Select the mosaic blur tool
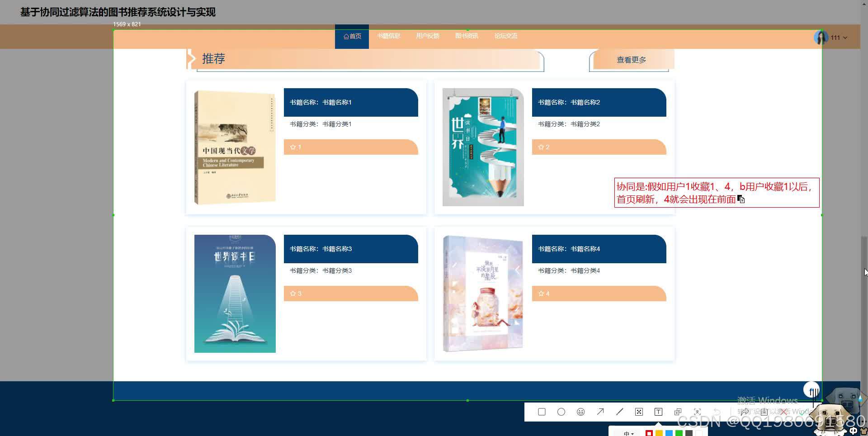Screen dimensions: 868x436 pos(639,412)
